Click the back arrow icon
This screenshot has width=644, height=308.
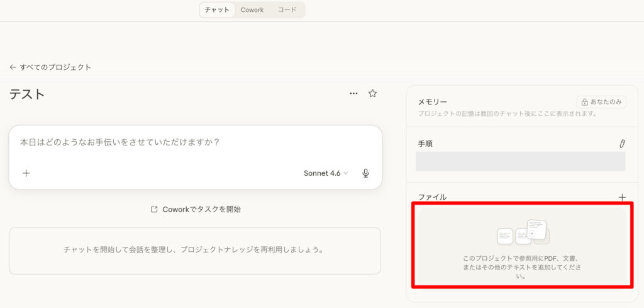13,67
